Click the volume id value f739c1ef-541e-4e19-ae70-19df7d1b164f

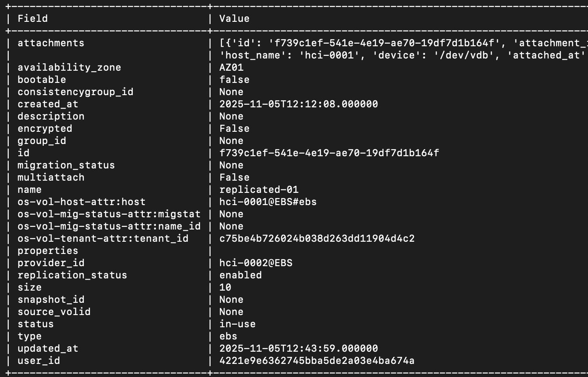click(329, 153)
